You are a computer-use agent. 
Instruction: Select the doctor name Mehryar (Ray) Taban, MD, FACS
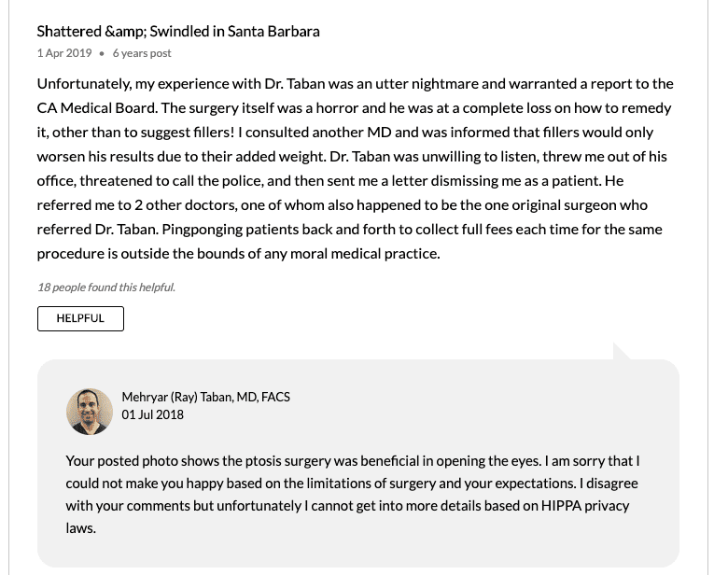pos(205,397)
